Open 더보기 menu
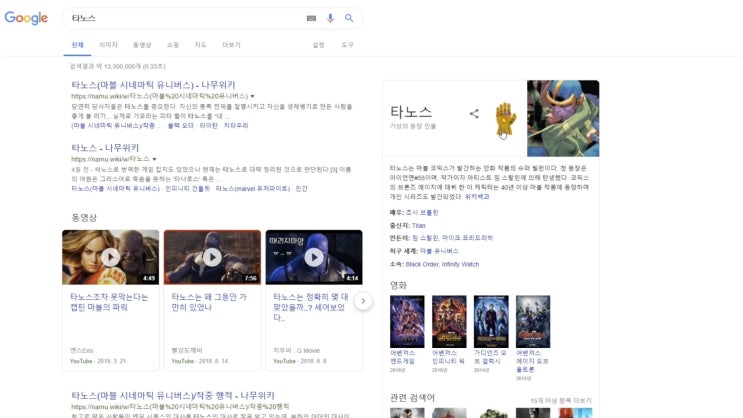Image resolution: width=743 pixels, height=418 pixels. pyautogui.click(x=231, y=45)
